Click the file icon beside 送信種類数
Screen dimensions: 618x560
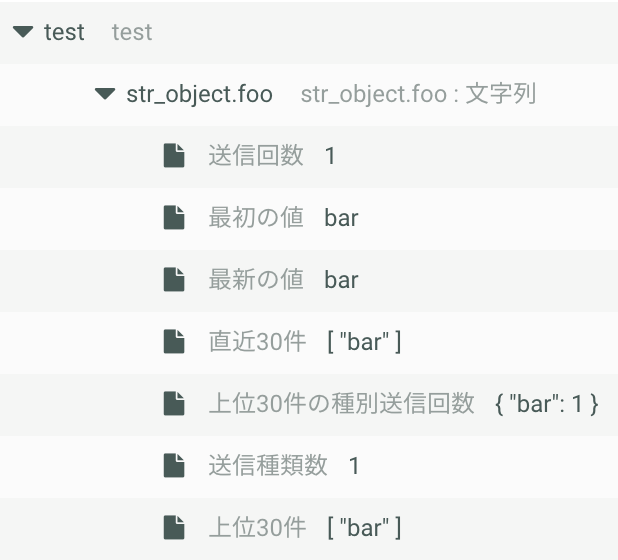click(x=174, y=465)
